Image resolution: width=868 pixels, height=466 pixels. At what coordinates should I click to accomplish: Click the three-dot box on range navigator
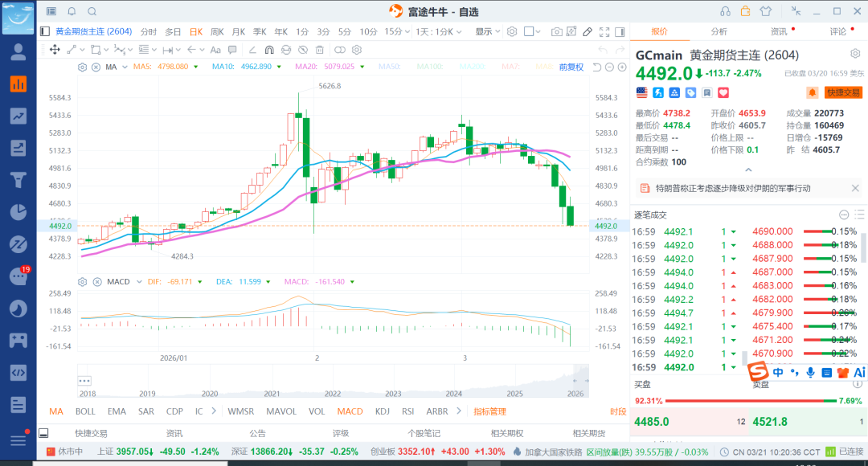[84, 381]
